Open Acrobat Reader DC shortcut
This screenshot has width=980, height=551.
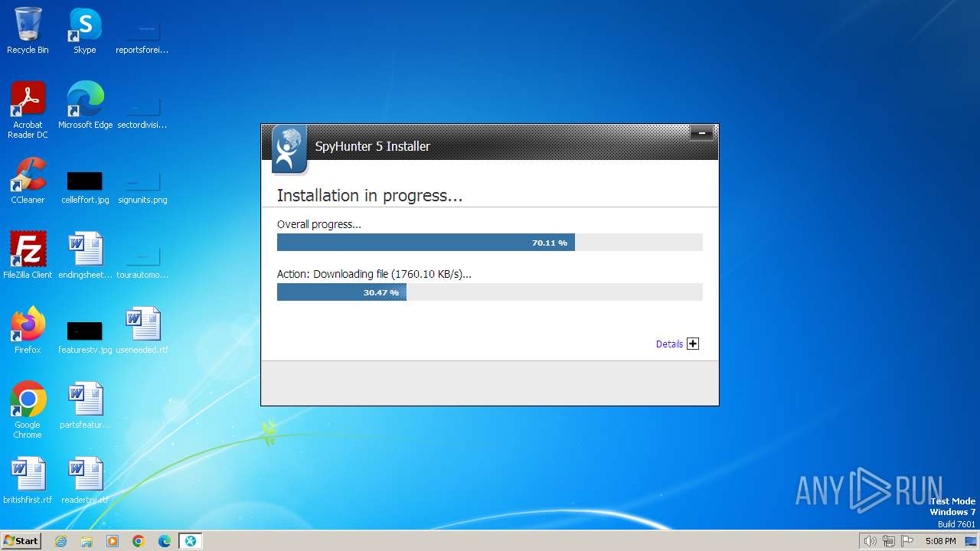28,110
